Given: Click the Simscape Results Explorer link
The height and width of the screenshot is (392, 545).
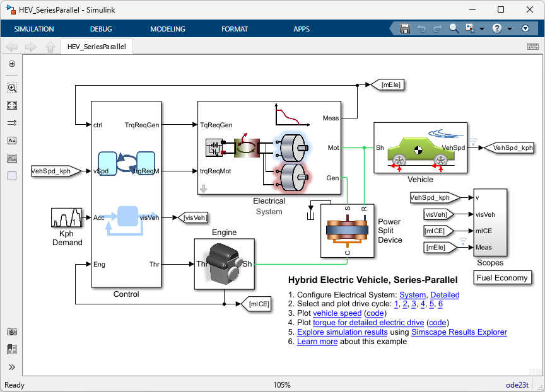Looking at the screenshot, I should pyautogui.click(x=459, y=332).
